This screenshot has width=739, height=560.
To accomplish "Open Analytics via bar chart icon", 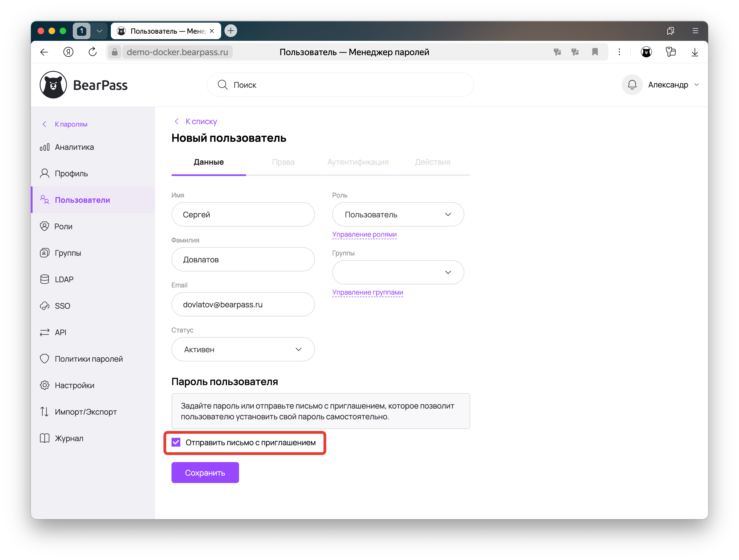I will (44, 147).
